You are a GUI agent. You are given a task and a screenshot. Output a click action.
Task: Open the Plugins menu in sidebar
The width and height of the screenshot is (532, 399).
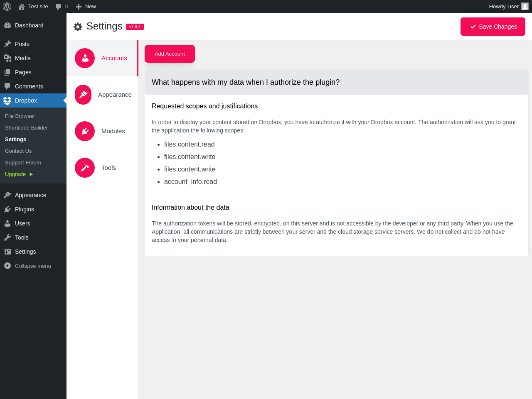(25, 209)
